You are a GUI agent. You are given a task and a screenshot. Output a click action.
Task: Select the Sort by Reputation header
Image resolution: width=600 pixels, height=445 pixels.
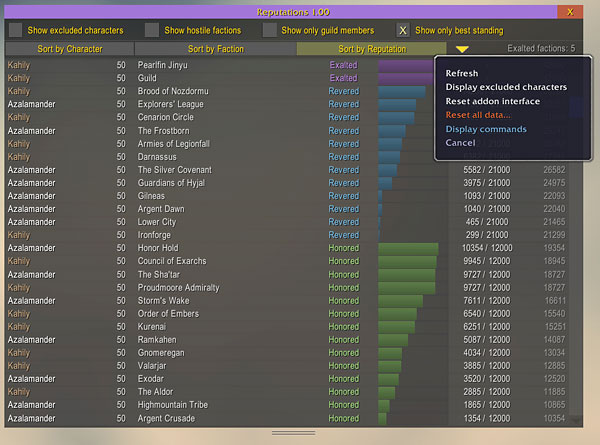(372, 49)
